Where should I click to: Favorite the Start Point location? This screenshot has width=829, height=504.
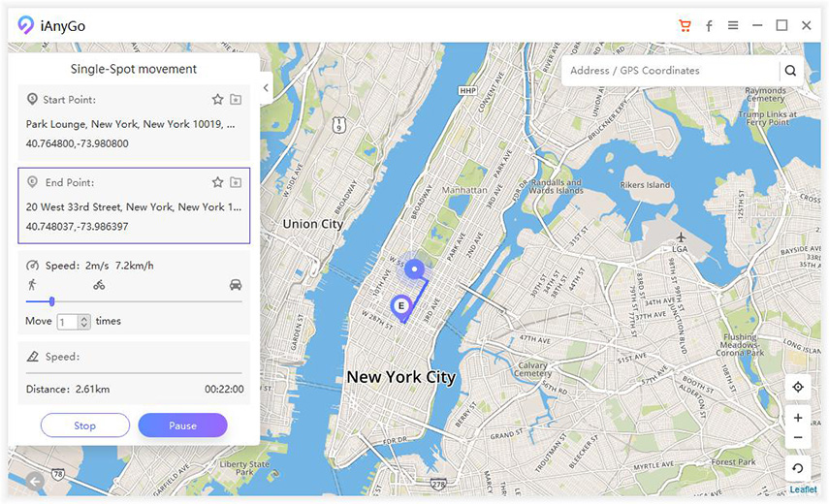coord(217,99)
